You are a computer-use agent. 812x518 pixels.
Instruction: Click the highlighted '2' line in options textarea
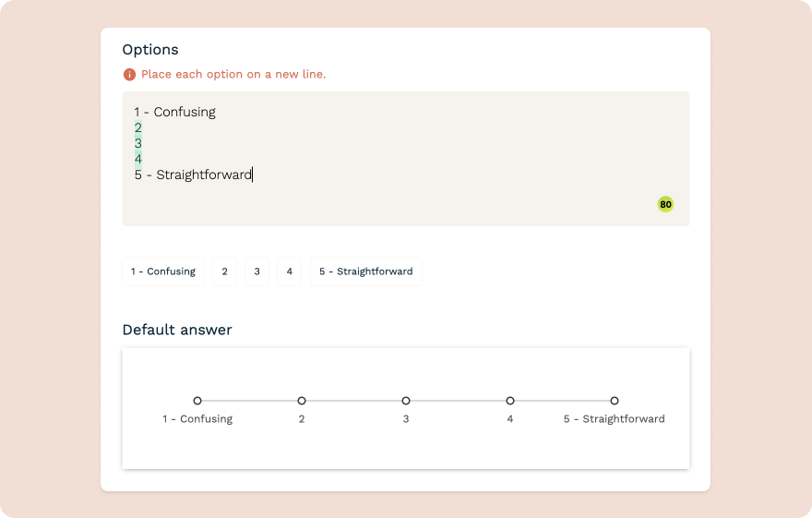(138, 127)
